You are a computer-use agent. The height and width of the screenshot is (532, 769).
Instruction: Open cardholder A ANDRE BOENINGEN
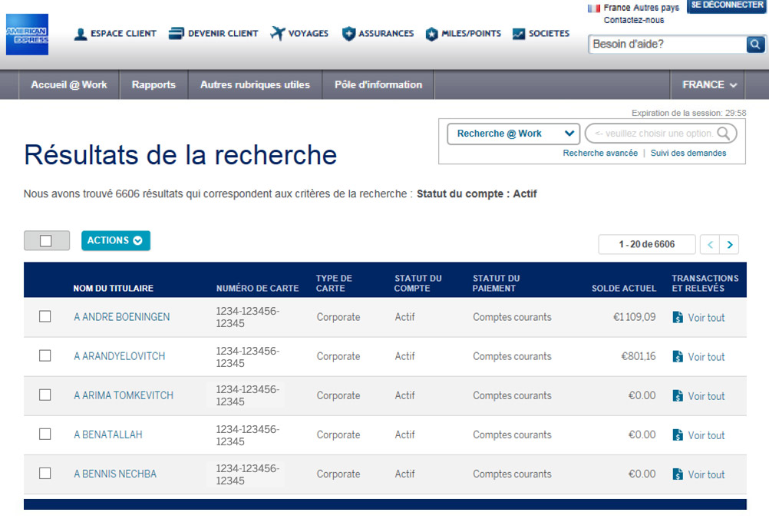121,317
